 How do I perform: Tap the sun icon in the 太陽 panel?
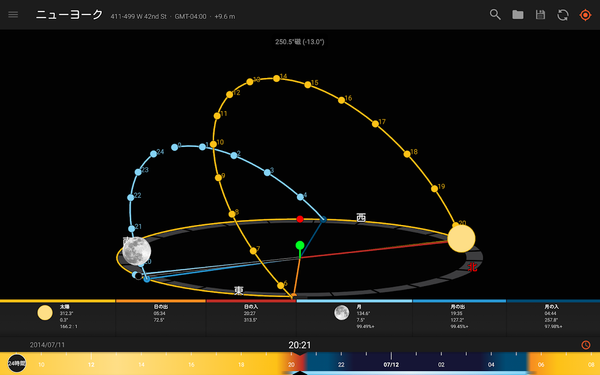click(x=45, y=313)
